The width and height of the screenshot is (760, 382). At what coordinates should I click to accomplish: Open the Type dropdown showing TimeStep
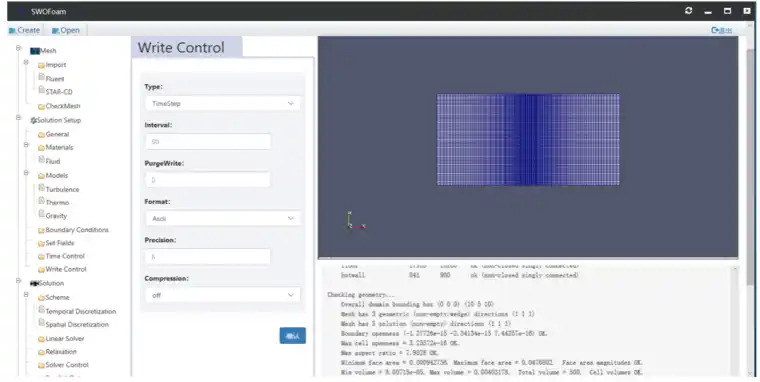[x=222, y=103]
